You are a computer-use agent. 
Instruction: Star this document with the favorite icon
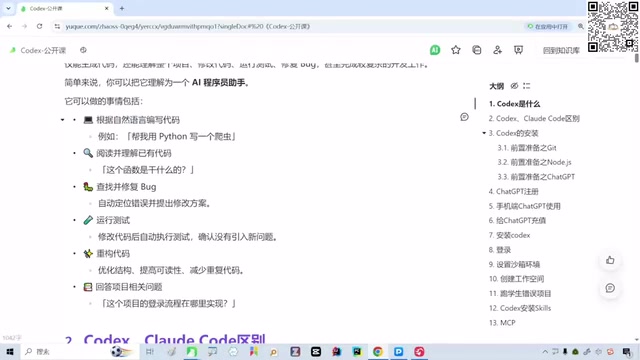456,50
